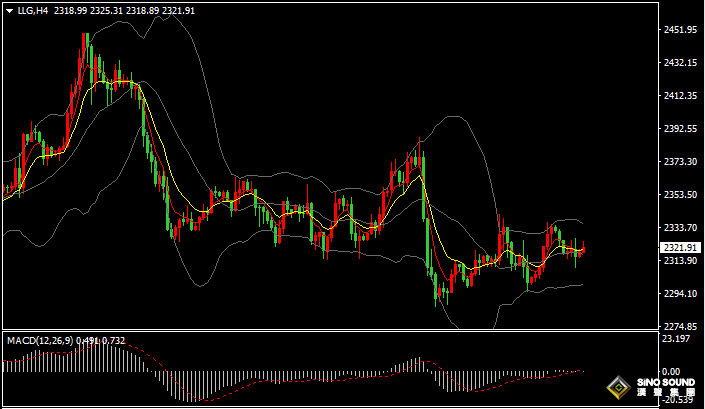This screenshot has height=409, width=705.
Task: Click the 0.00 MACD zero-level label
Action: (671, 371)
